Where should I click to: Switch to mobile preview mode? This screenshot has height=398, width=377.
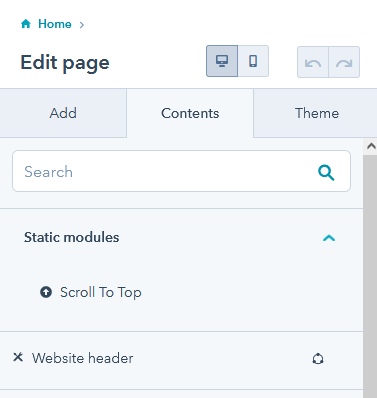253,61
